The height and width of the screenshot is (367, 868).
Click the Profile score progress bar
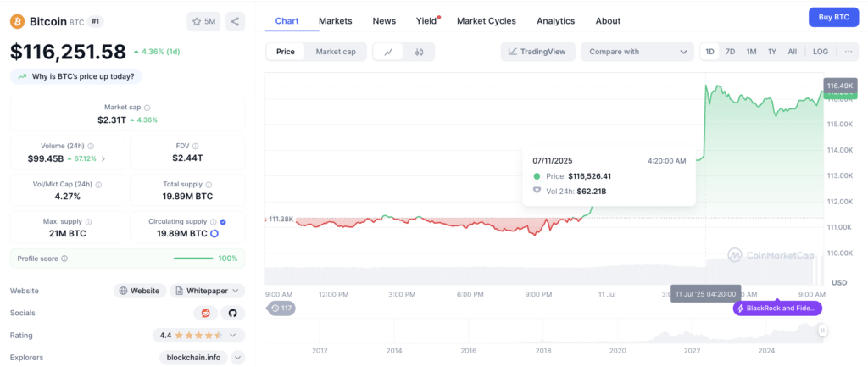pyautogui.click(x=193, y=259)
